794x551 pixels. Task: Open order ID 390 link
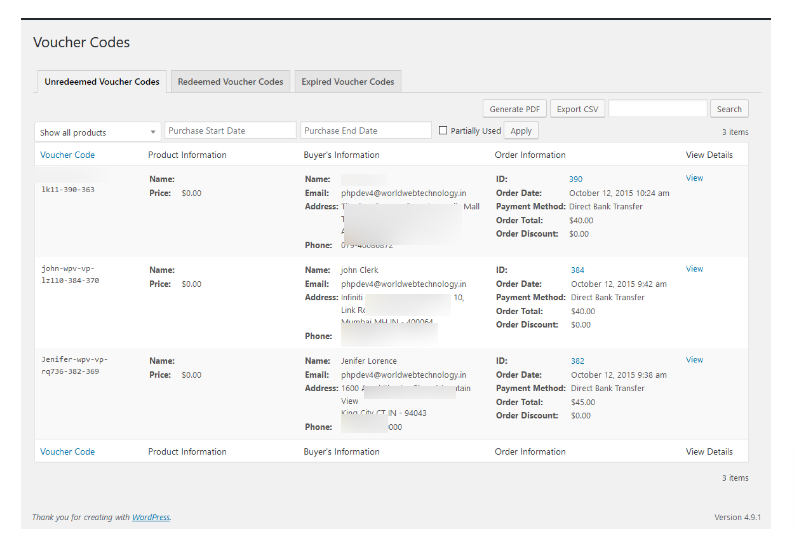click(576, 179)
